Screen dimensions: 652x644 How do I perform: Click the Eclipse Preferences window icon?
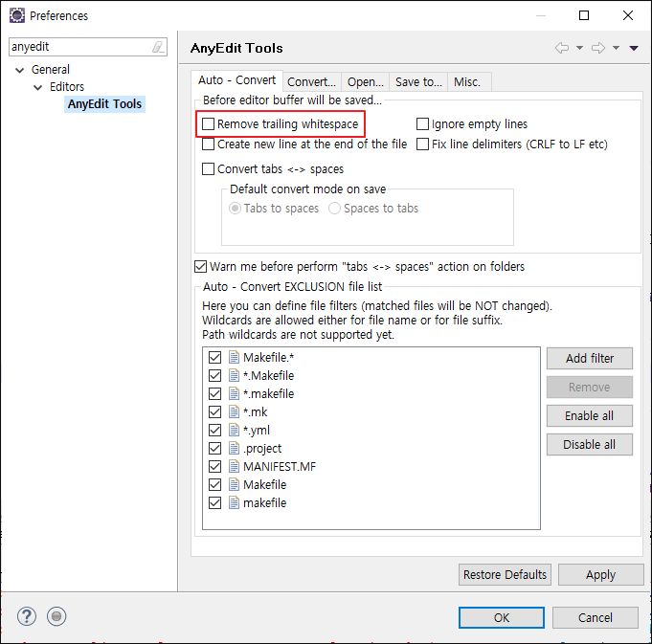tap(17, 15)
